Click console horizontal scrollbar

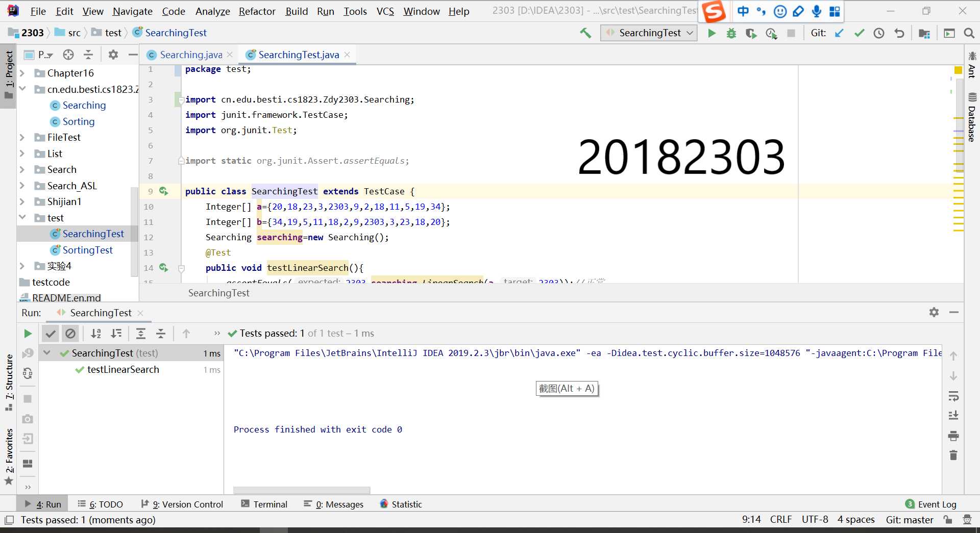tap(302, 490)
